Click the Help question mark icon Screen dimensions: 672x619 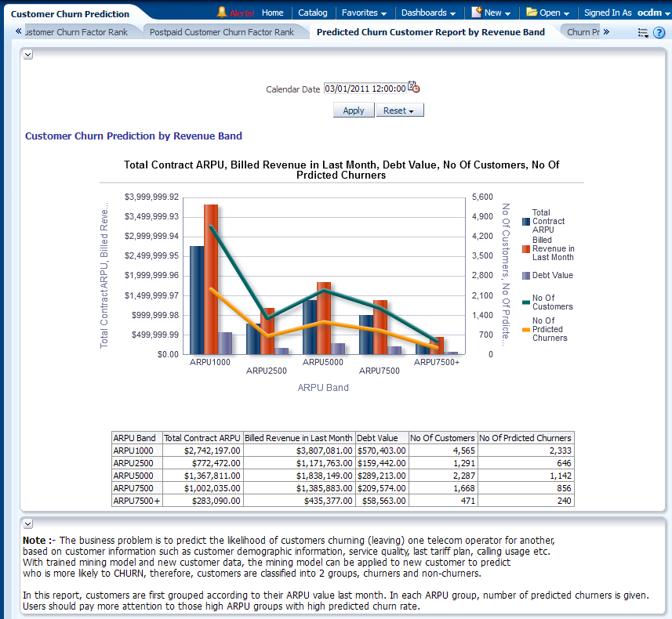point(659,32)
